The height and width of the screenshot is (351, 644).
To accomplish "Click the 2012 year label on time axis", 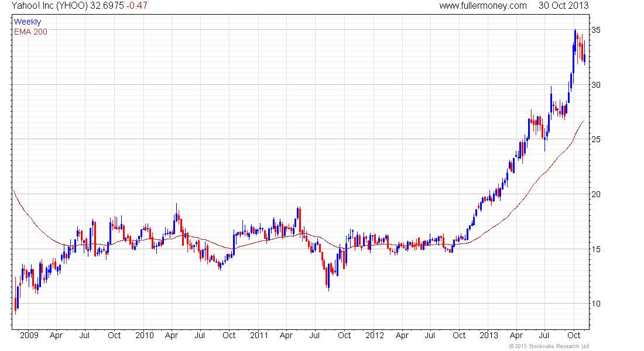I will tap(375, 335).
